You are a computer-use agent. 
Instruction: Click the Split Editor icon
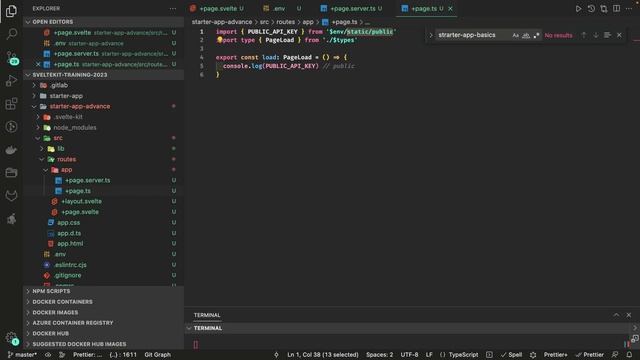pyautogui.click(x=616, y=9)
